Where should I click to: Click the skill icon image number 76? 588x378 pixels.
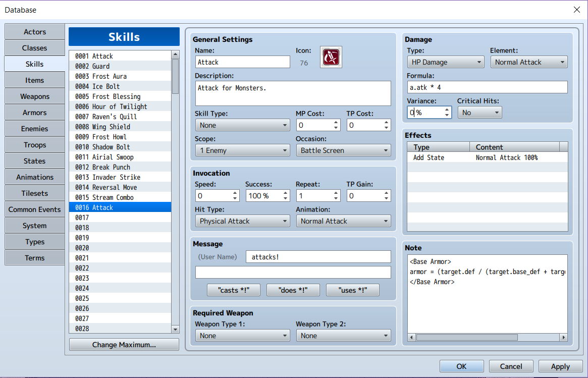331,57
